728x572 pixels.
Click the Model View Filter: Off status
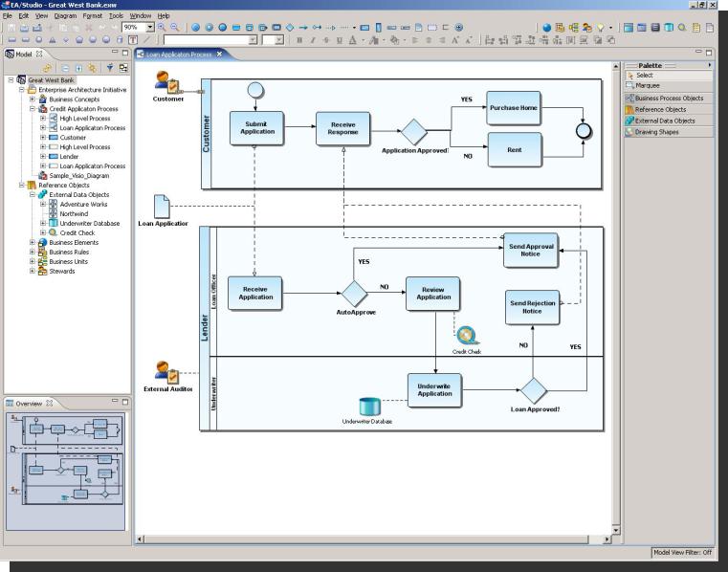click(682, 552)
